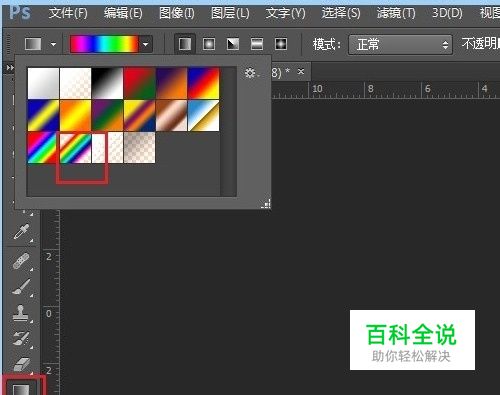
Task: Open the 选择(S) menu
Action: (x=341, y=13)
